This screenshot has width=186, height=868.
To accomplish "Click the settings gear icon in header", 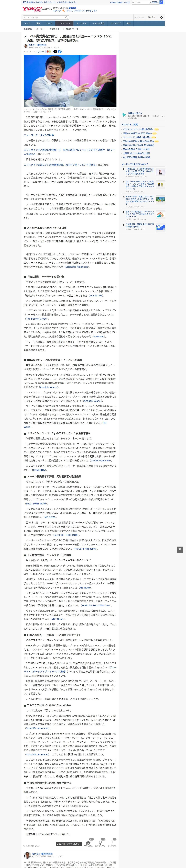I will [x=161, y=18].
